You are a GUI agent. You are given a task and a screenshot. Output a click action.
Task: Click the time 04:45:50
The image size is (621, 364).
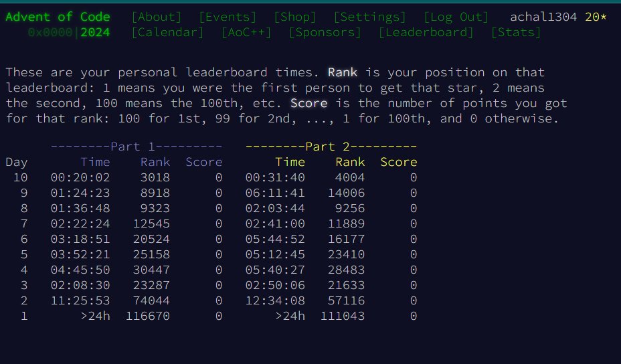tap(80, 270)
